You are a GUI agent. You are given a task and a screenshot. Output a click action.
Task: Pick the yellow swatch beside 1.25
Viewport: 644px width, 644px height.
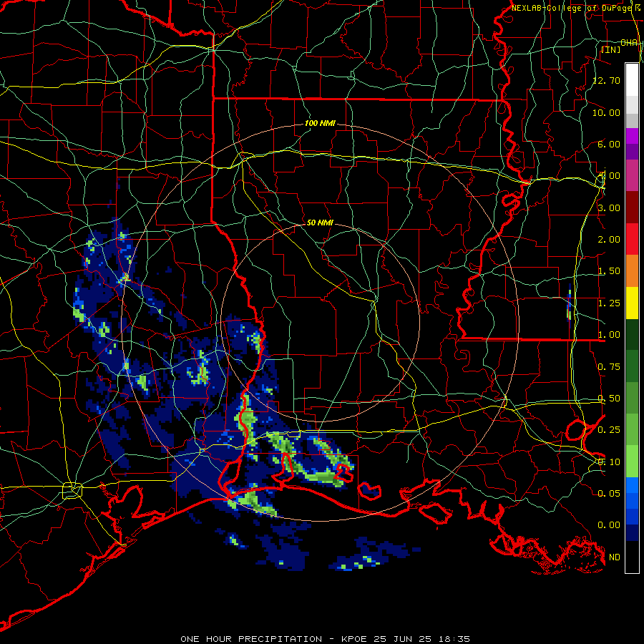(632, 303)
